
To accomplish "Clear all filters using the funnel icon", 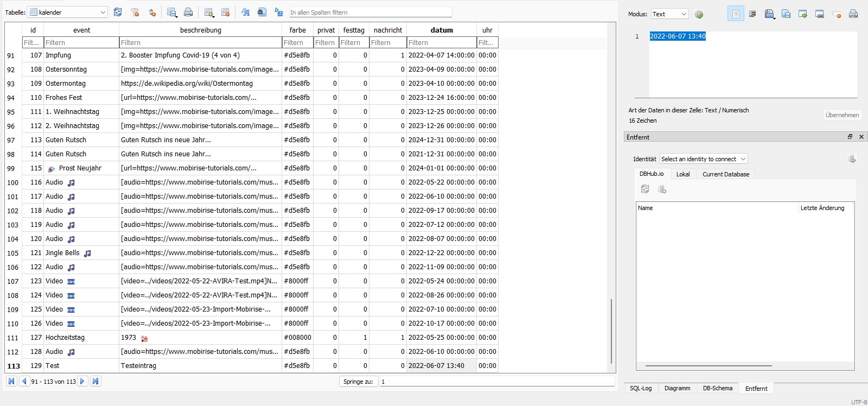I will [135, 12].
